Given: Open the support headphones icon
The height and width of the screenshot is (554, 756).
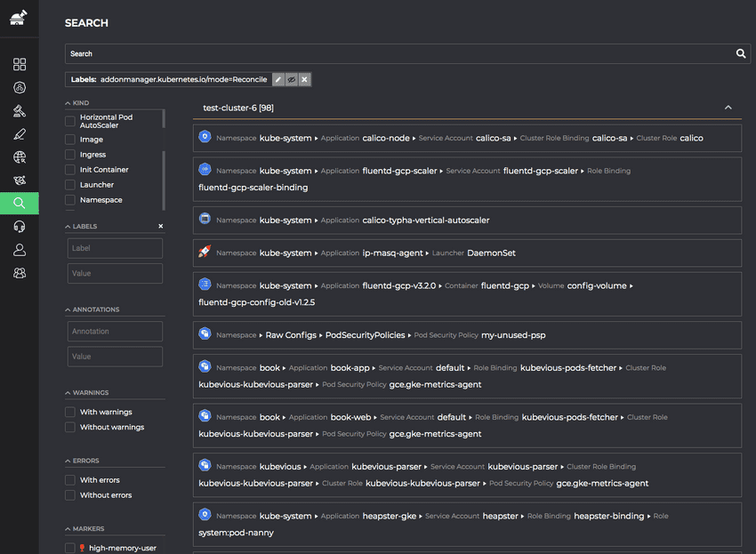Looking at the screenshot, I should coord(18,226).
